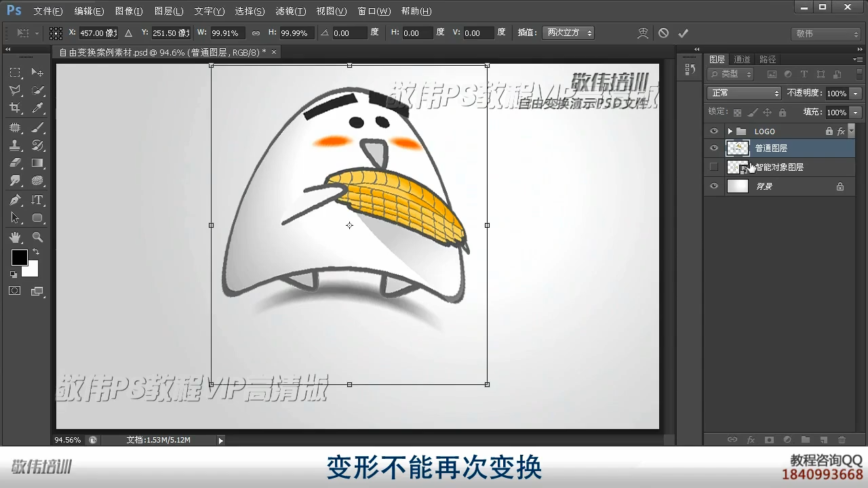Open the workspace switcher dropdown 敬伟
Image resolution: width=868 pixels, height=488 pixels.
coord(826,34)
